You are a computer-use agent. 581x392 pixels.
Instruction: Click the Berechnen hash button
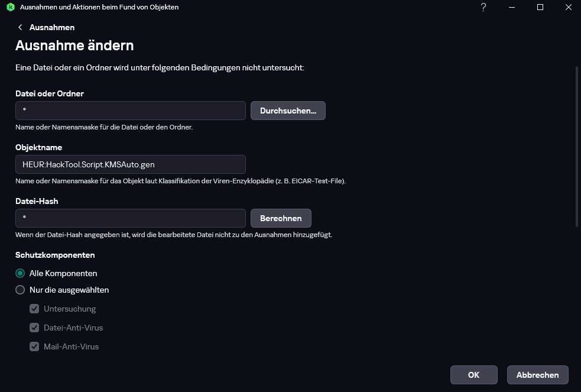pyautogui.click(x=281, y=218)
